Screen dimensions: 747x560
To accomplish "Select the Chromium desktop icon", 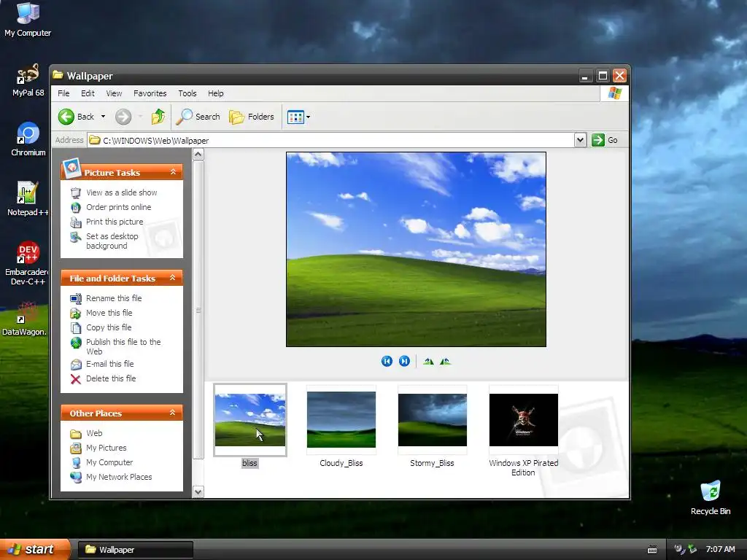I will pos(28,139).
